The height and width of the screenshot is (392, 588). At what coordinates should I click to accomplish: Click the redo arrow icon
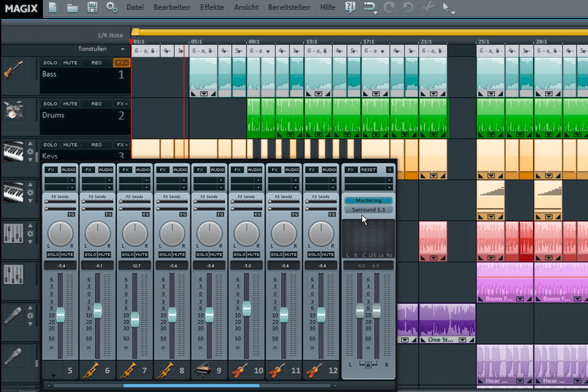point(389,7)
